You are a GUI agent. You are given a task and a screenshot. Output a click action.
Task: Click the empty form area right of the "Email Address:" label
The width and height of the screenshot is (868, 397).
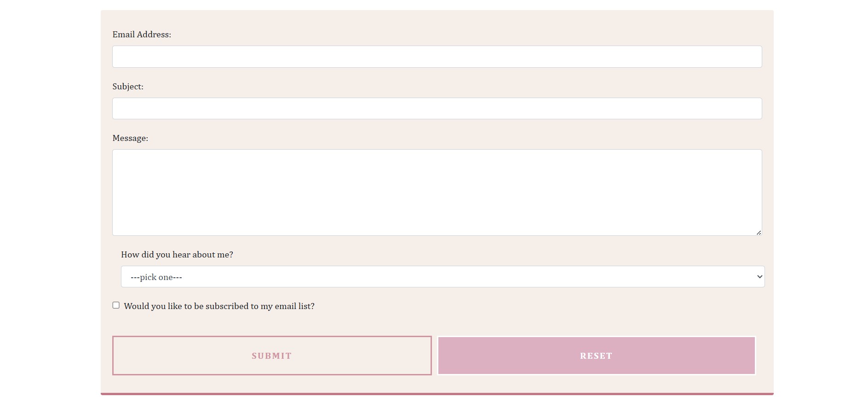pos(437,35)
